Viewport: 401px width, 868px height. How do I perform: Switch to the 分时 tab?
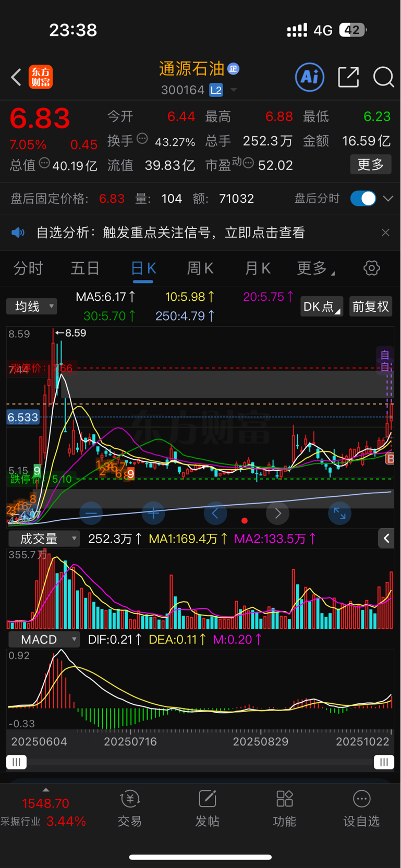tap(28, 268)
